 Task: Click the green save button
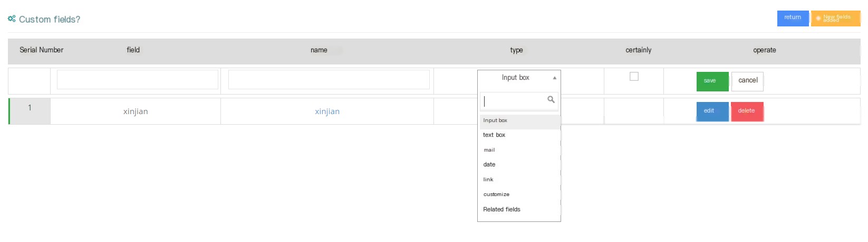pos(712,81)
